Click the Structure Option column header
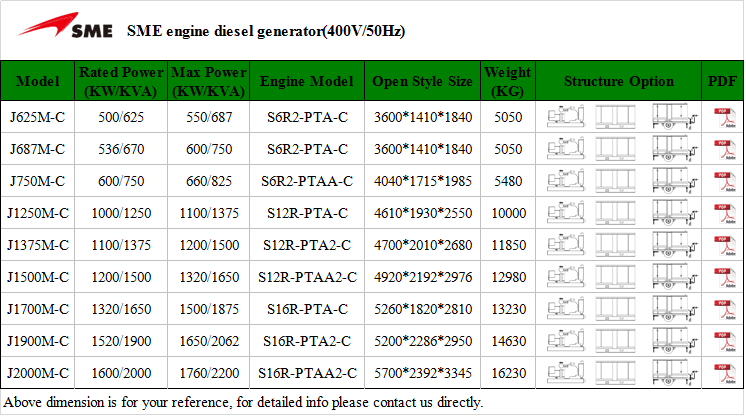Screen dimensions: 746x417 (x=618, y=81)
